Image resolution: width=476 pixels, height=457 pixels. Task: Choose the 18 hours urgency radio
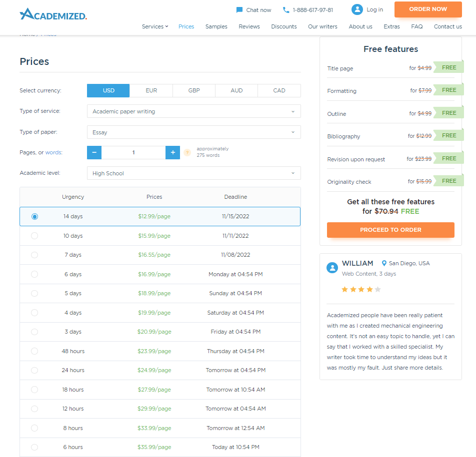[34, 390]
